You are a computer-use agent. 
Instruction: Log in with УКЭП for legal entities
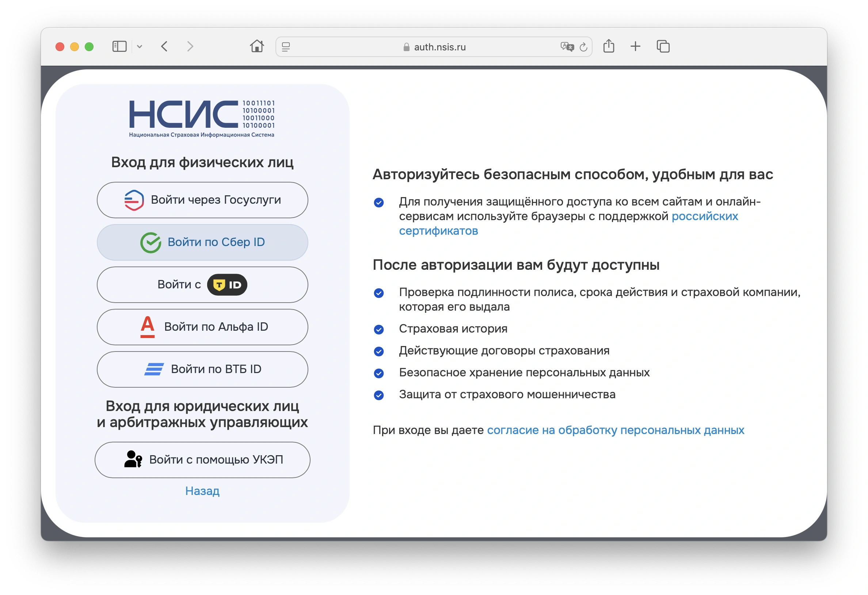coord(202,460)
